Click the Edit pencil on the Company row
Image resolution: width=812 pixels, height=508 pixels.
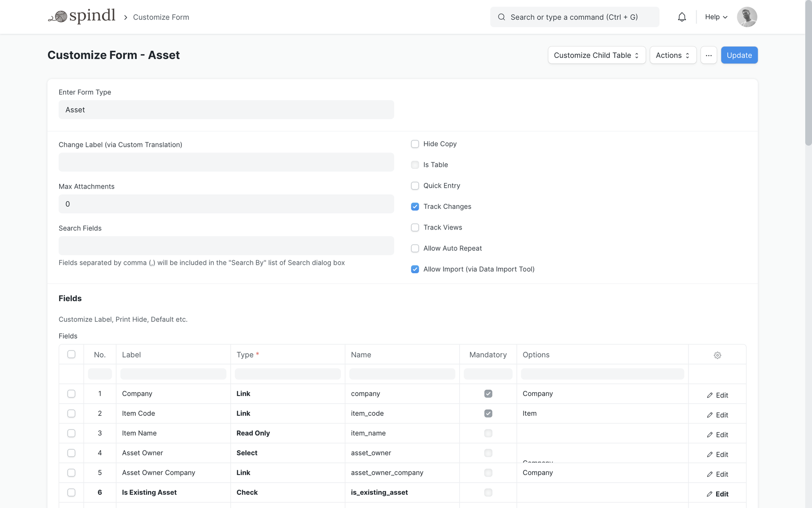pyautogui.click(x=718, y=395)
